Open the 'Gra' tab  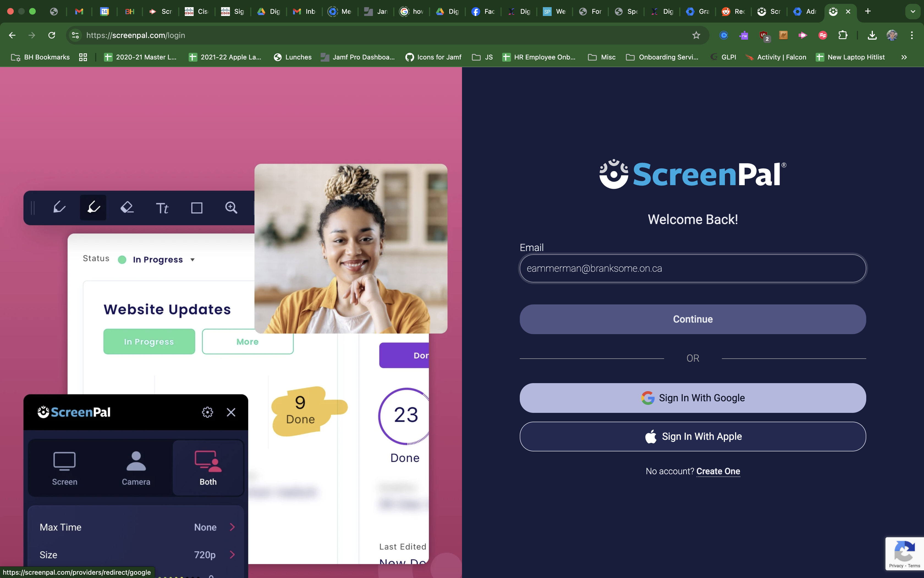[698, 12]
